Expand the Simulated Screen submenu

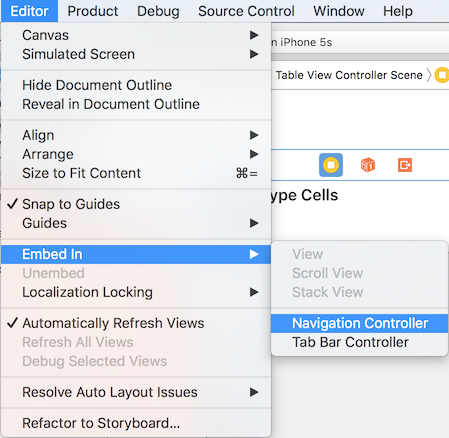point(136,54)
